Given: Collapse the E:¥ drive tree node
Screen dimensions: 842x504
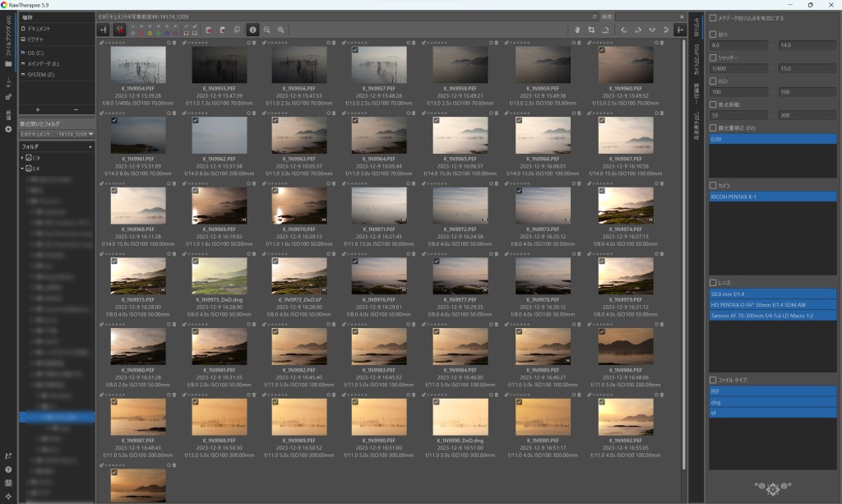Looking at the screenshot, I should click(22, 169).
